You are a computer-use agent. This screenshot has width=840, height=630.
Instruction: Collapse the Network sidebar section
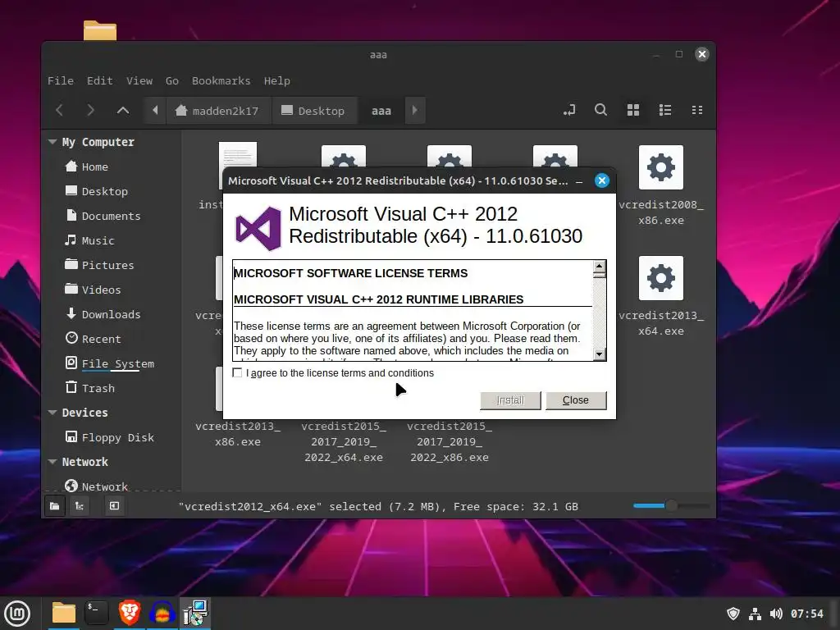[x=52, y=462]
